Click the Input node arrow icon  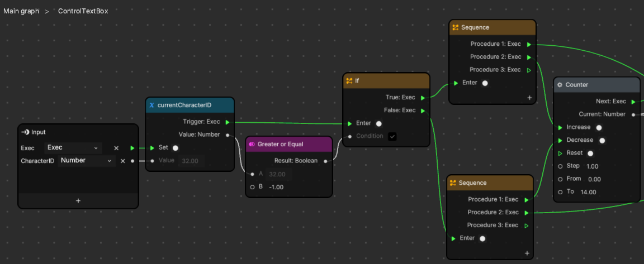coord(25,132)
